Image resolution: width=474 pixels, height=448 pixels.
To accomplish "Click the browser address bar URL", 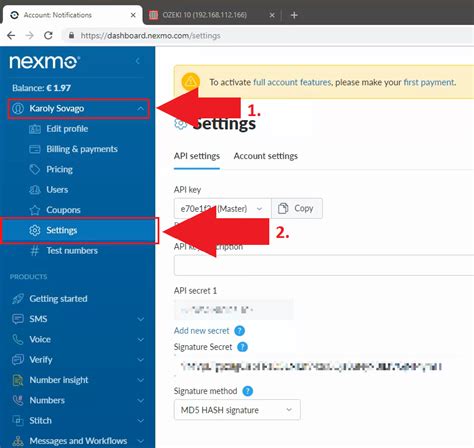I will click(150, 35).
